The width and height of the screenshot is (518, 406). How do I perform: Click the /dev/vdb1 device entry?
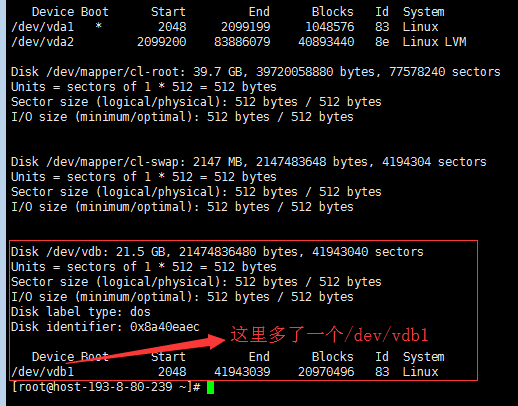click(42, 372)
